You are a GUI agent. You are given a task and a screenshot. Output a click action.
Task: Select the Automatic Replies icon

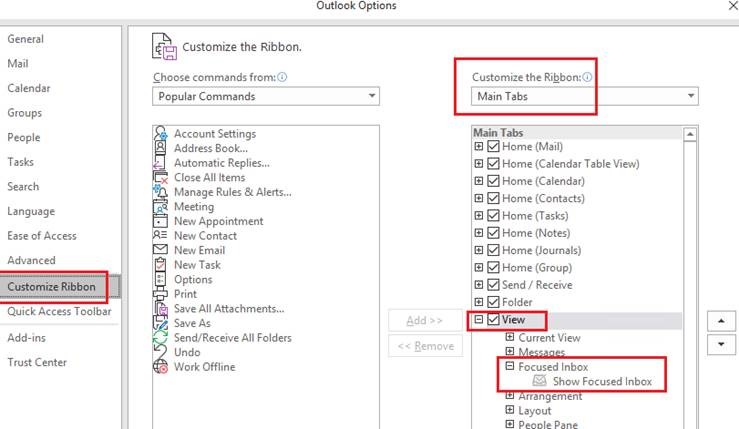[x=159, y=163]
